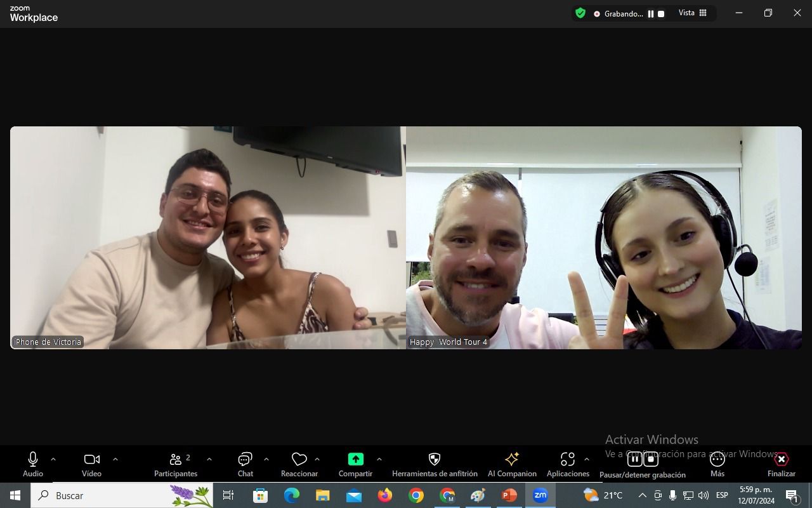812x508 pixels.
Task: Open the volume tray icon
Action: pyautogui.click(x=703, y=495)
